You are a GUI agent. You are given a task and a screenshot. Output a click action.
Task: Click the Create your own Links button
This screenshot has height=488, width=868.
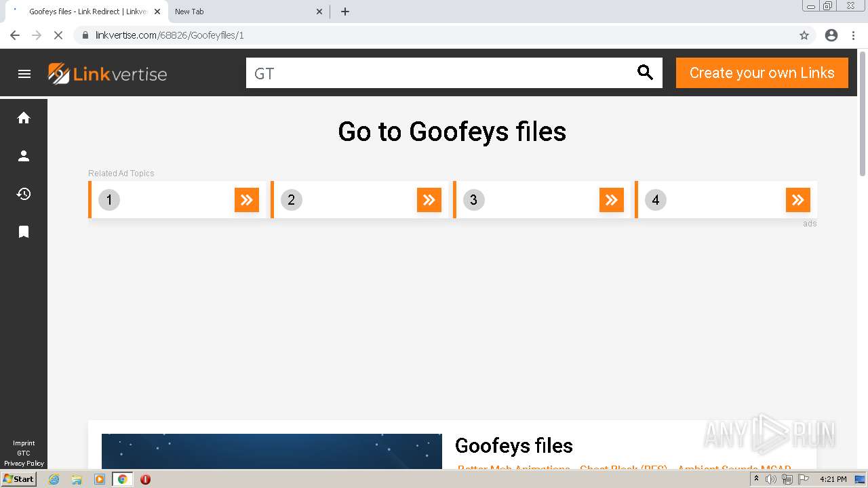point(762,73)
